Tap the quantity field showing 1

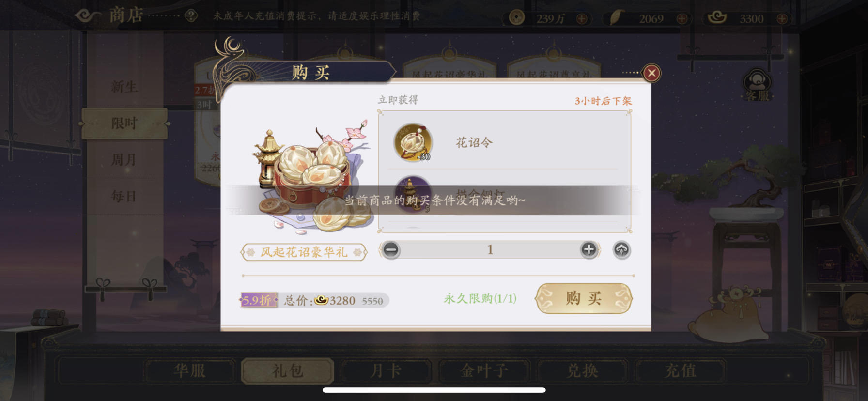click(x=490, y=250)
